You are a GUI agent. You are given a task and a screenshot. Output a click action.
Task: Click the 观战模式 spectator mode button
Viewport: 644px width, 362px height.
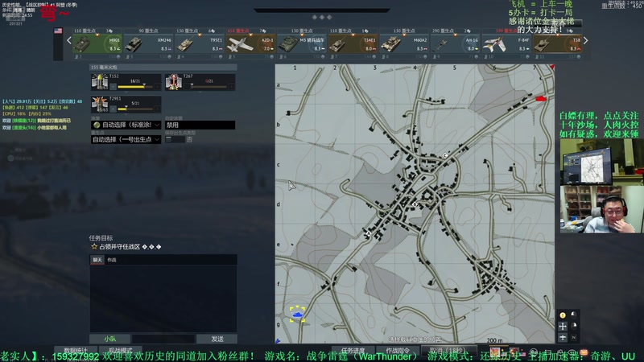pos(120,350)
